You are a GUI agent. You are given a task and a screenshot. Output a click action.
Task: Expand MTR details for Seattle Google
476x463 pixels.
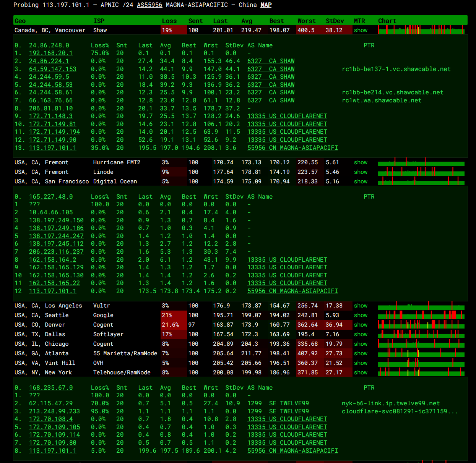361,315
